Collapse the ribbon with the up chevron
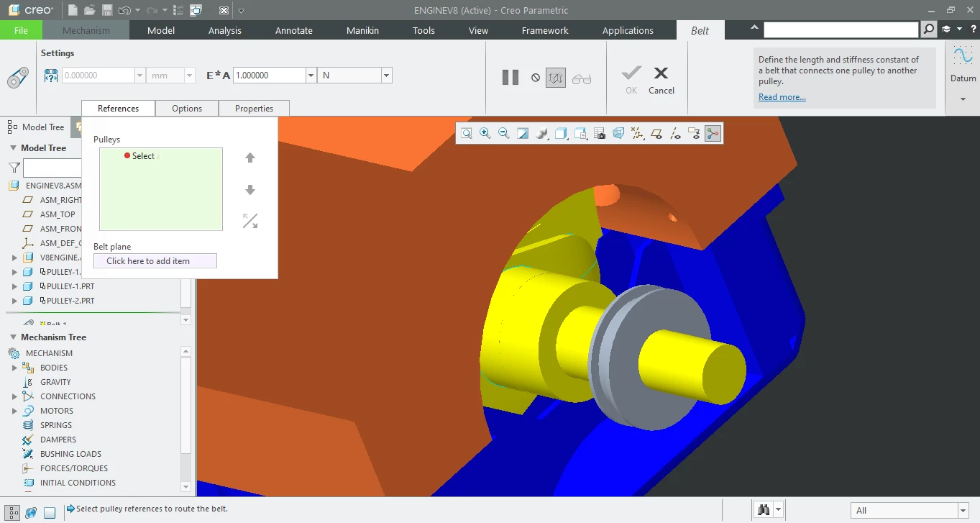The width and height of the screenshot is (980, 523). 754,28
